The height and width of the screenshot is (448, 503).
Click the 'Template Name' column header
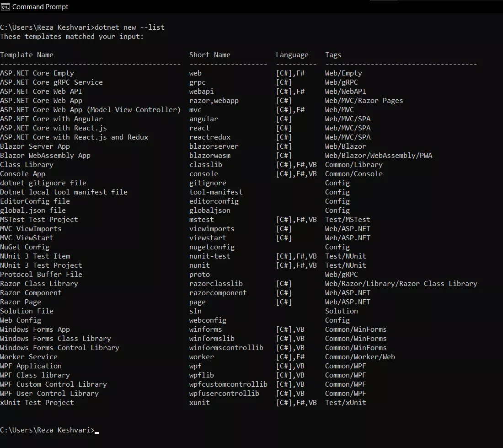pos(27,55)
